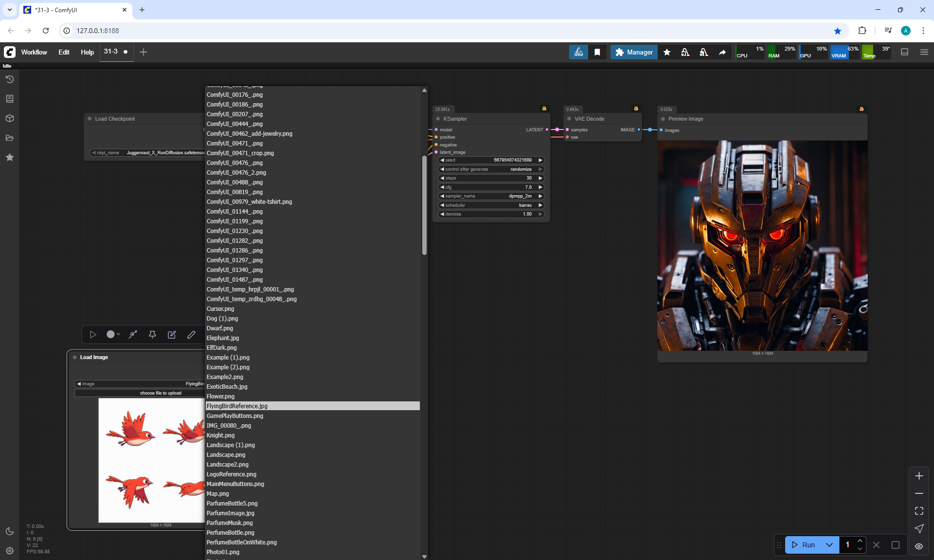Toggle link visibility eye icon
The width and height of the screenshot is (934, 560).
919,546
